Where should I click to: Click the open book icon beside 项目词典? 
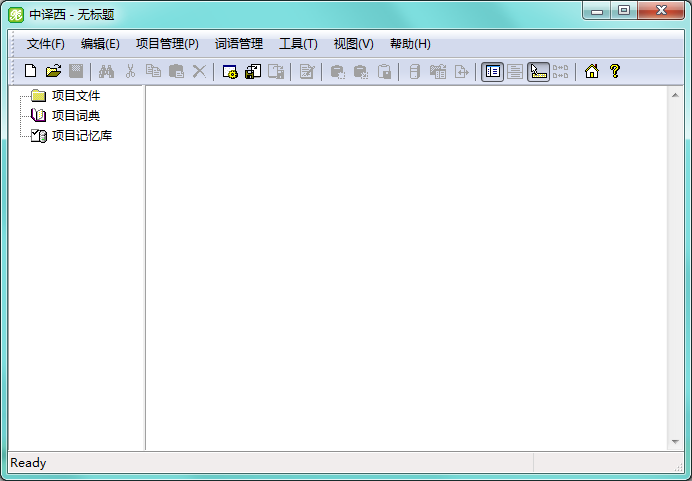click(38, 115)
